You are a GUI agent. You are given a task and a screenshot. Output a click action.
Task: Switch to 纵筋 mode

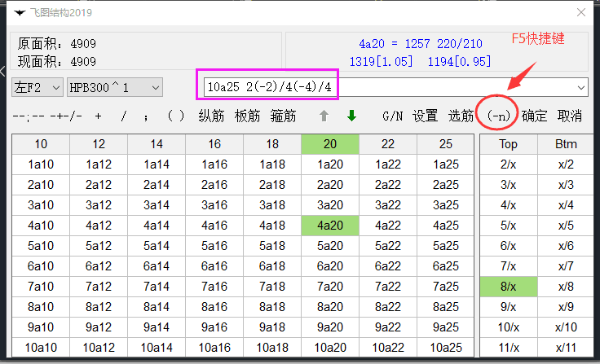(211, 116)
